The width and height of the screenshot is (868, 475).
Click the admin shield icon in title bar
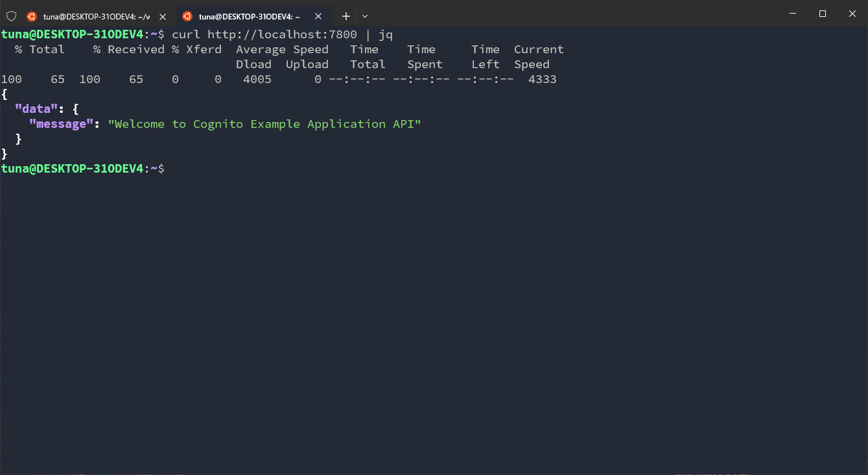pos(11,16)
